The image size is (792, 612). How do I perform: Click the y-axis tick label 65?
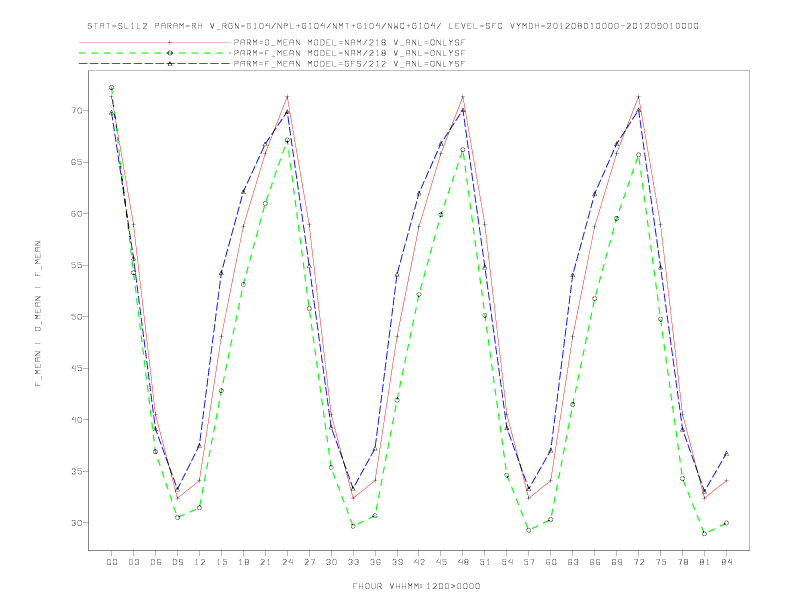pyautogui.click(x=77, y=162)
